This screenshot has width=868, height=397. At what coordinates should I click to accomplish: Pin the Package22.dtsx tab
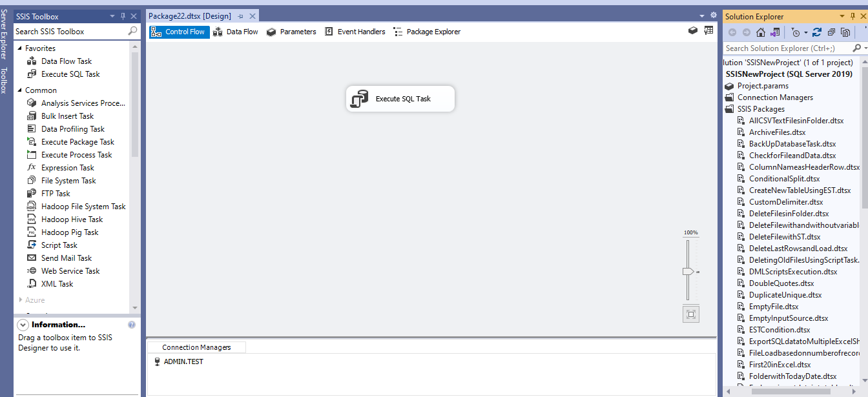(x=241, y=16)
